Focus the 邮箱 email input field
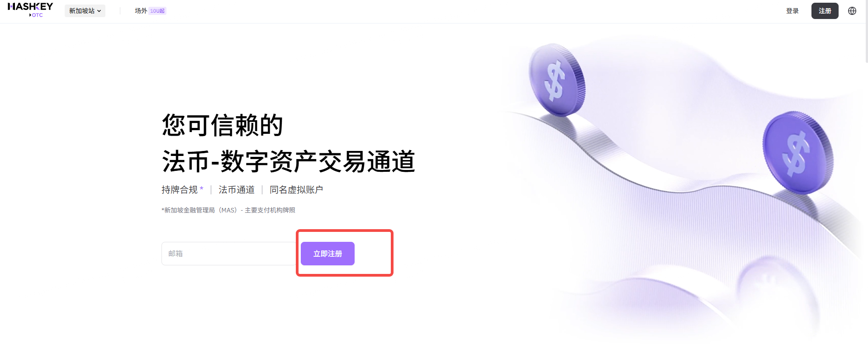868x358 pixels. coord(229,254)
